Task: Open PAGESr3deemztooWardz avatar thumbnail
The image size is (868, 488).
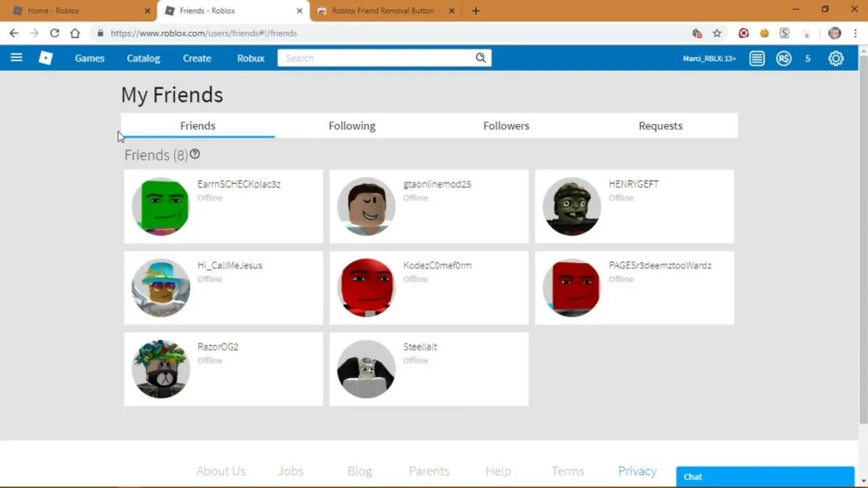Action: 572,288
